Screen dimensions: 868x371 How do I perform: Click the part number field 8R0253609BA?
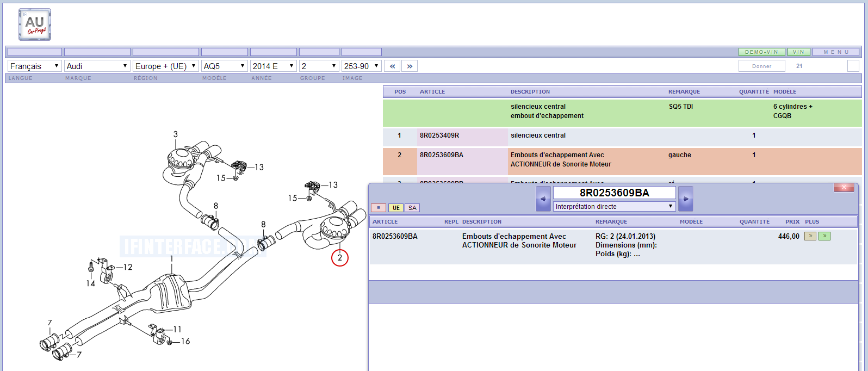click(x=614, y=193)
